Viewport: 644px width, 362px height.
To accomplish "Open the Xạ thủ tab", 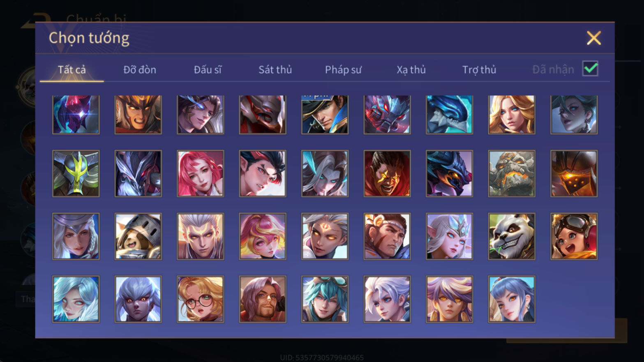I will click(x=411, y=70).
